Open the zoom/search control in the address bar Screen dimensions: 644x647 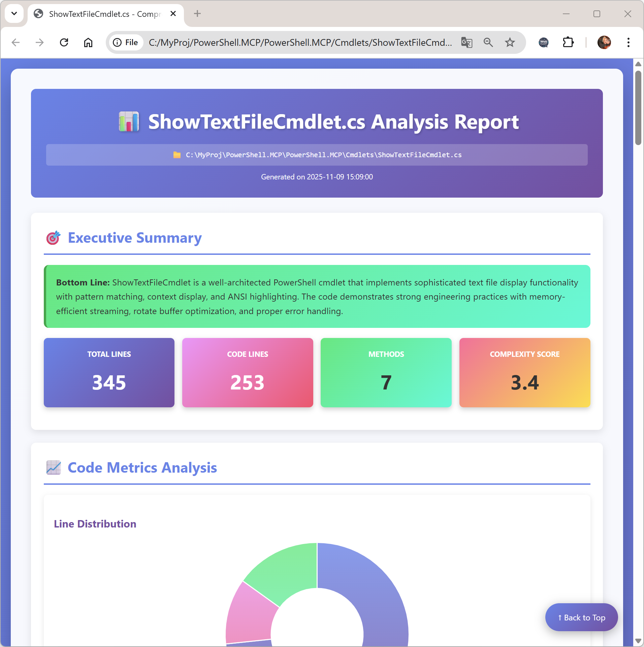pyautogui.click(x=489, y=42)
